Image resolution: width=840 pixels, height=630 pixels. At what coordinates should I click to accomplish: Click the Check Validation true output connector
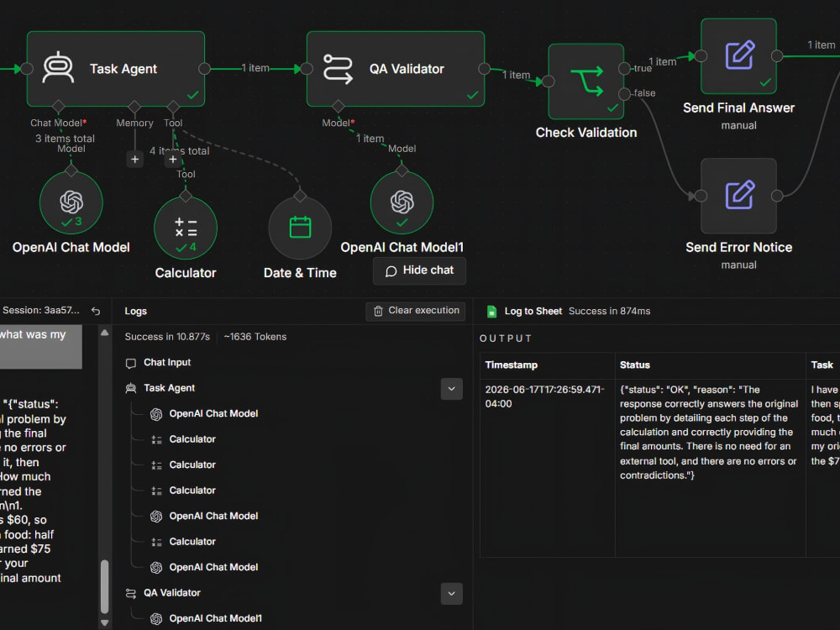624,69
